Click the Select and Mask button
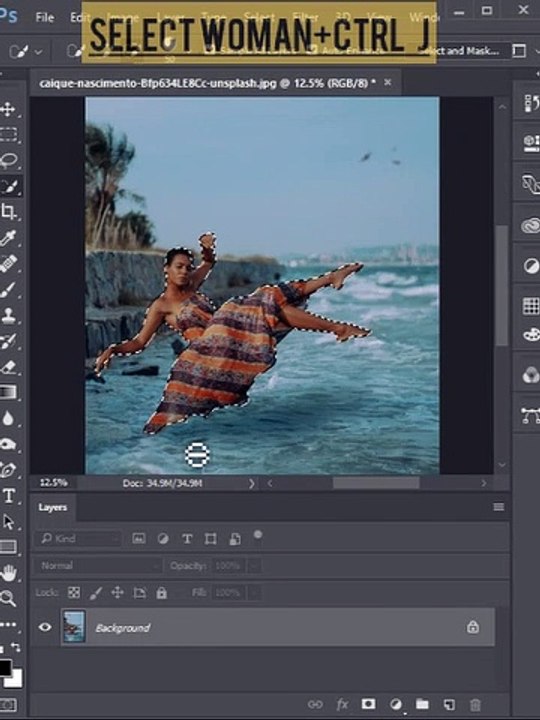540x720 pixels. click(462, 51)
